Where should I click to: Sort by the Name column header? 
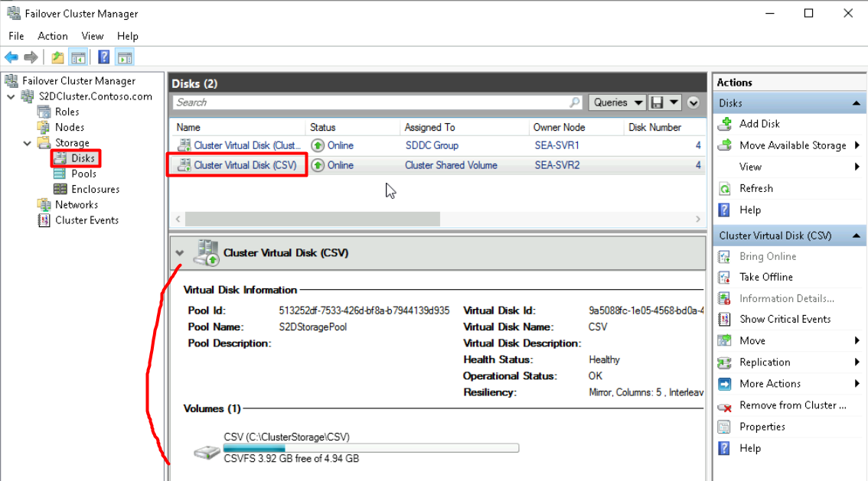(238, 127)
